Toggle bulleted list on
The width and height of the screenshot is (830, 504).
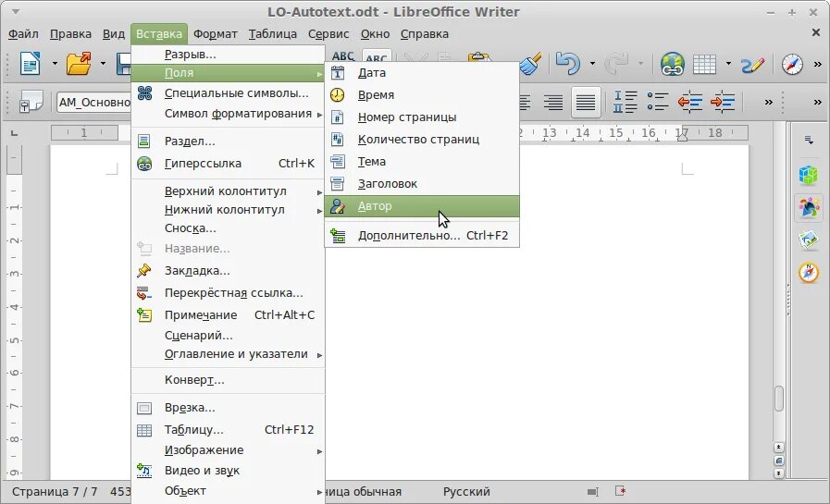[x=658, y=102]
